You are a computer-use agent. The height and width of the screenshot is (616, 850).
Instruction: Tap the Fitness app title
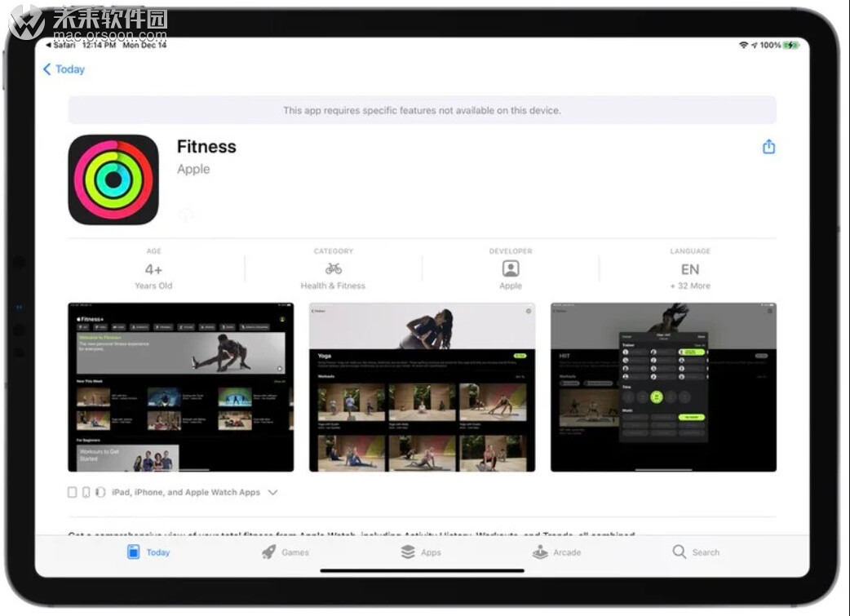pyautogui.click(x=206, y=146)
